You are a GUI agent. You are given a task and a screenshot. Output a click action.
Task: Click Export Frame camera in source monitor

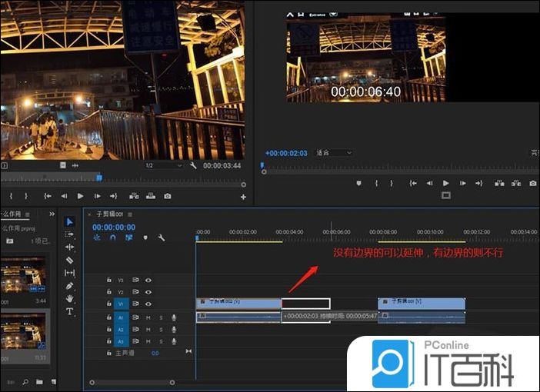tap(168, 196)
